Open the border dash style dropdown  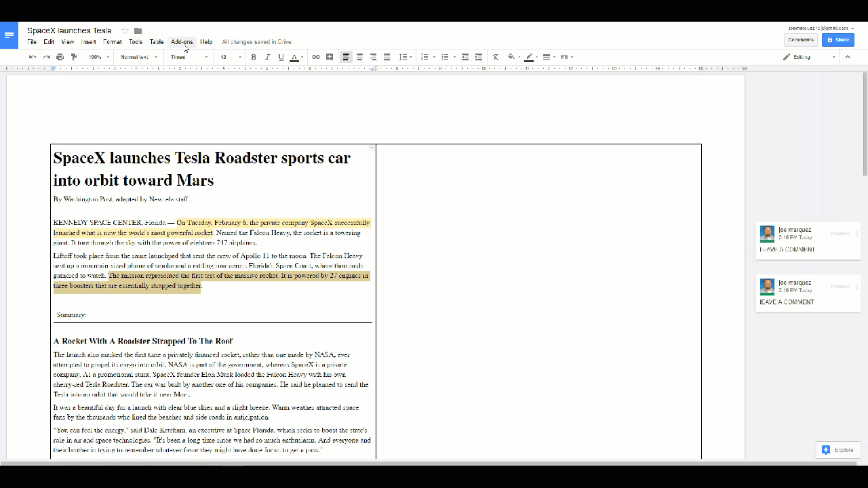click(566, 57)
